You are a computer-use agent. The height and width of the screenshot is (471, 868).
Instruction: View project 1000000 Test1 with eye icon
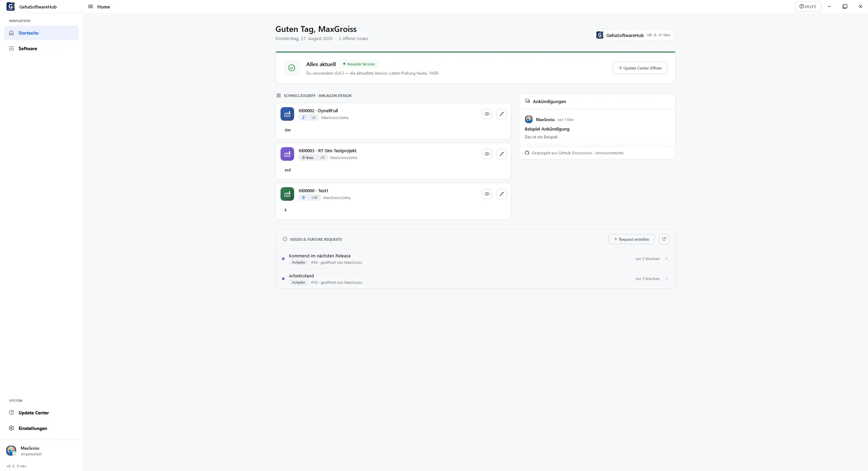pos(487,194)
